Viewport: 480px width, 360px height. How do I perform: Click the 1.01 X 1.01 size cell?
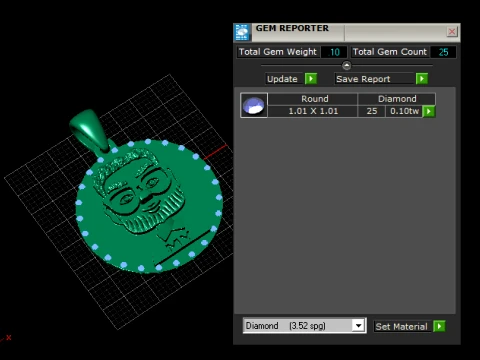pyautogui.click(x=313, y=111)
